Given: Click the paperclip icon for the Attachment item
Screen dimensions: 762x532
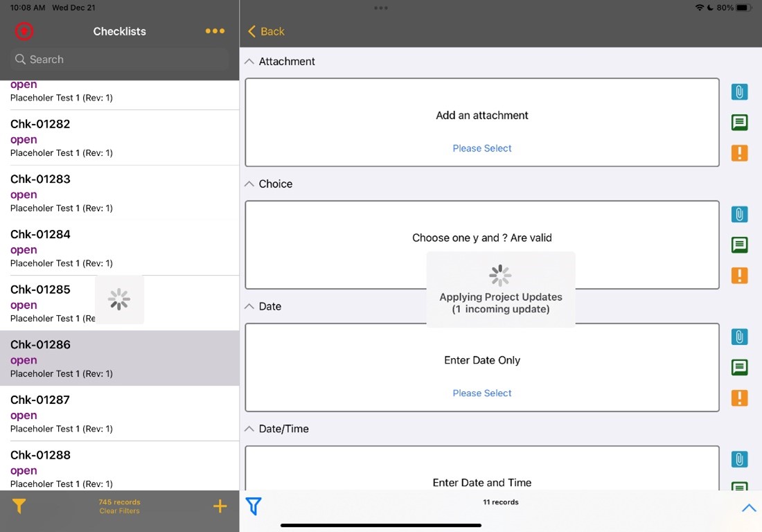Looking at the screenshot, I should tap(739, 92).
